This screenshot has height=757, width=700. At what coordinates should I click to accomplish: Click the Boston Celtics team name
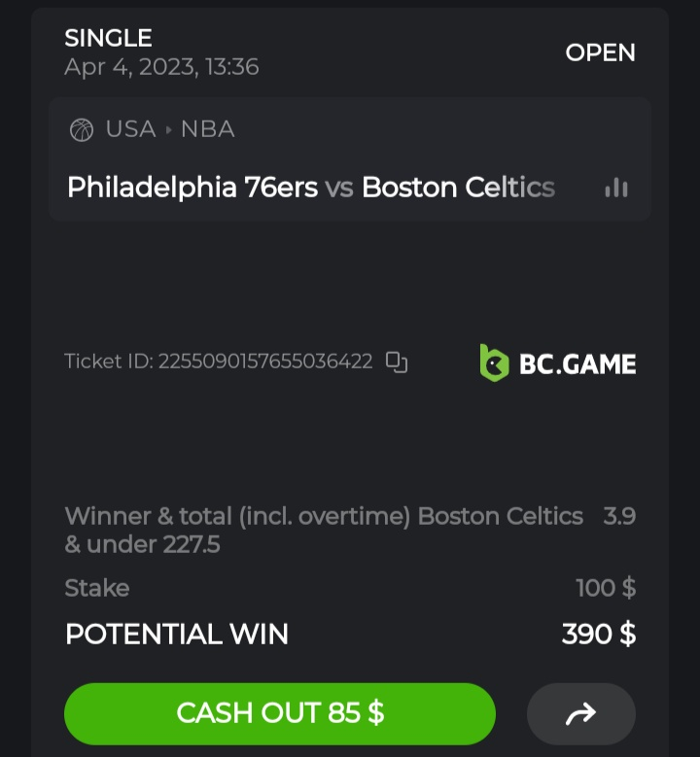tap(458, 187)
